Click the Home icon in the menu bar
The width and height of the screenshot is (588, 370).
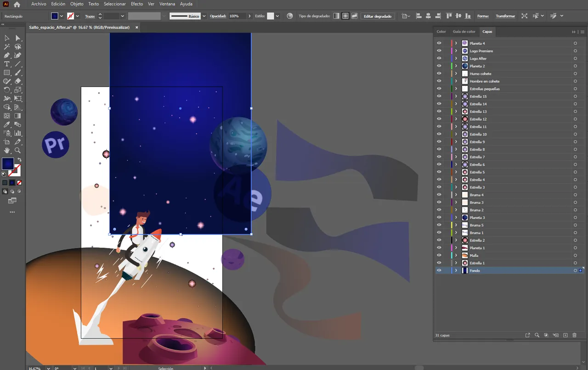tap(17, 4)
